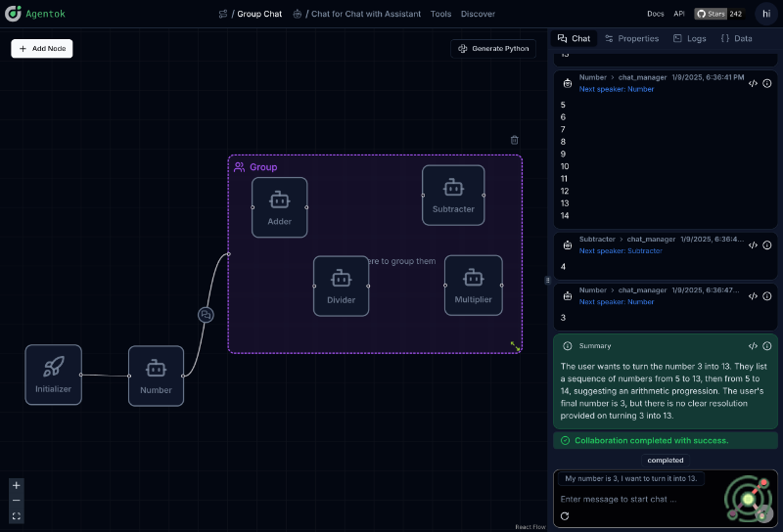Click the Agentok logo in the header
783x532 pixels.
(14, 14)
